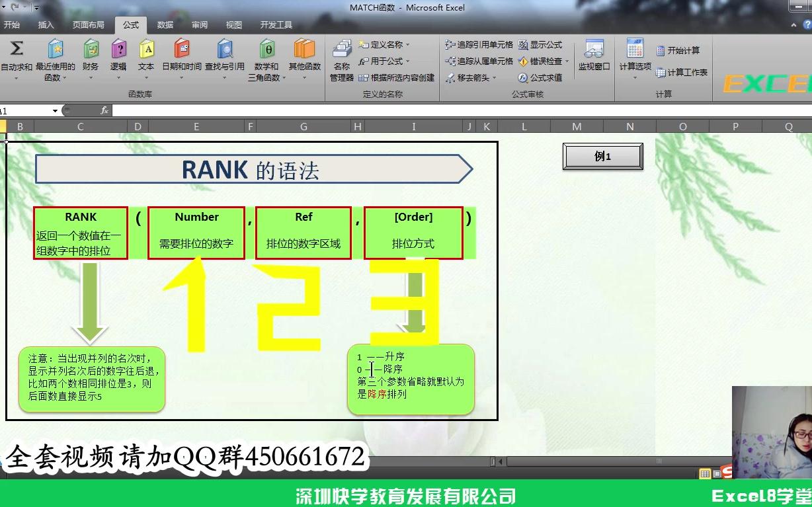Click 计算工作表 to calculate sheet

click(682, 73)
